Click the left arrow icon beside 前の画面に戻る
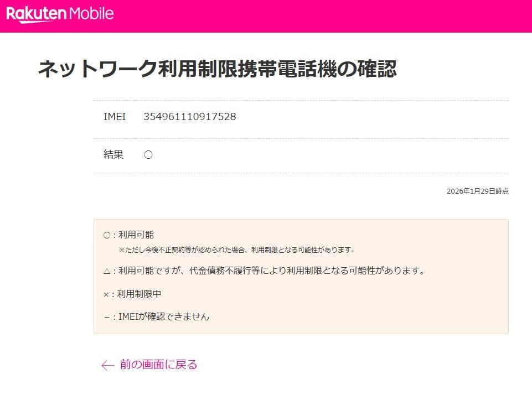Viewport: 532px width, 400px height. pyautogui.click(x=107, y=365)
